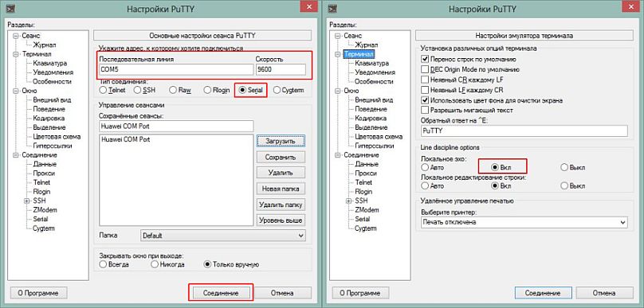The width and height of the screenshot is (644, 308).
Task: Toggle 'Перенос строк по умолчанию' checkbox
Action: (x=425, y=60)
